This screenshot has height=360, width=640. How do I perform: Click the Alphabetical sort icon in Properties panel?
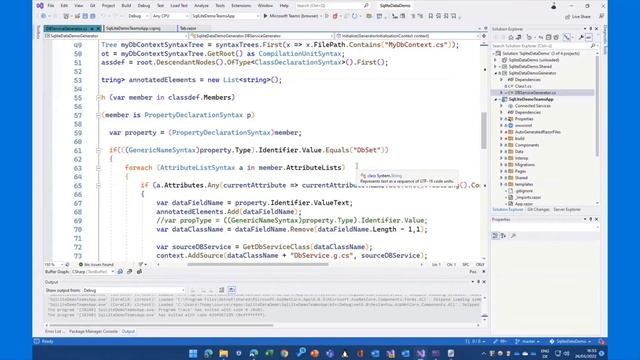coord(503,236)
